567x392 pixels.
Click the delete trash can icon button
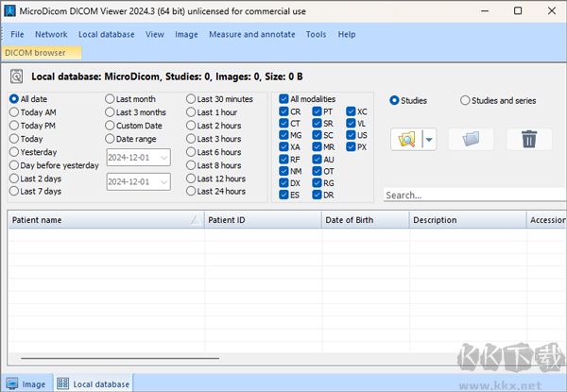pos(529,139)
